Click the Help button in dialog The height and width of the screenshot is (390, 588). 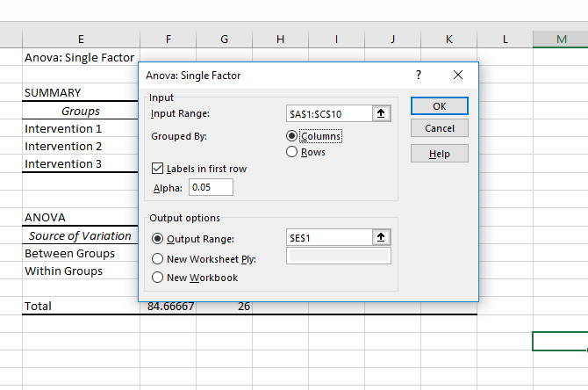tap(439, 154)
